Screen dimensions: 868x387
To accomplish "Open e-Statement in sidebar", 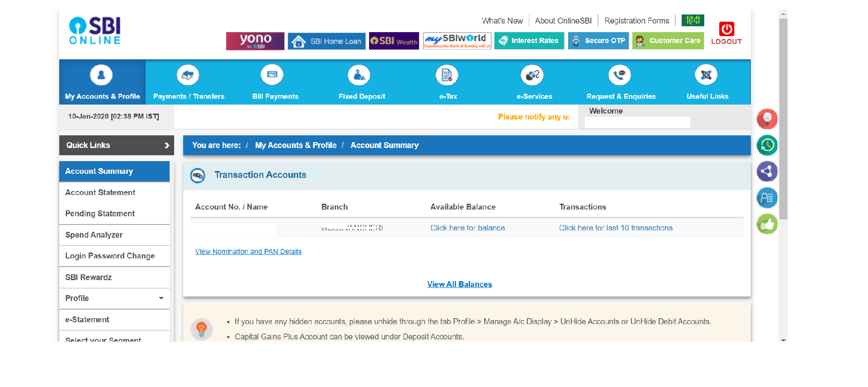I will [x=114, y=320].
